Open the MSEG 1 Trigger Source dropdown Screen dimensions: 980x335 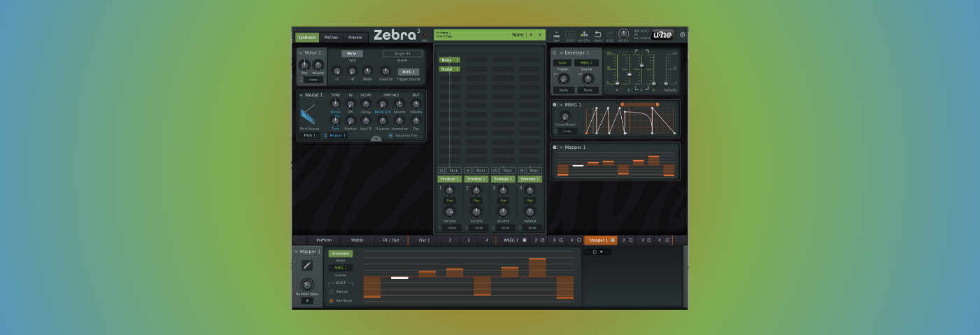408,71
